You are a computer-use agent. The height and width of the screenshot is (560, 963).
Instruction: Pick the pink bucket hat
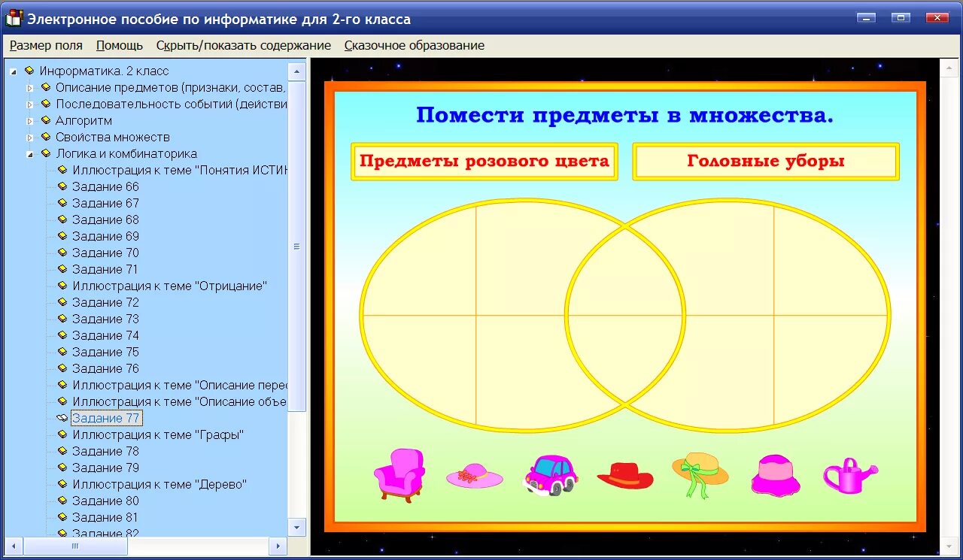[x=776, y=475]
